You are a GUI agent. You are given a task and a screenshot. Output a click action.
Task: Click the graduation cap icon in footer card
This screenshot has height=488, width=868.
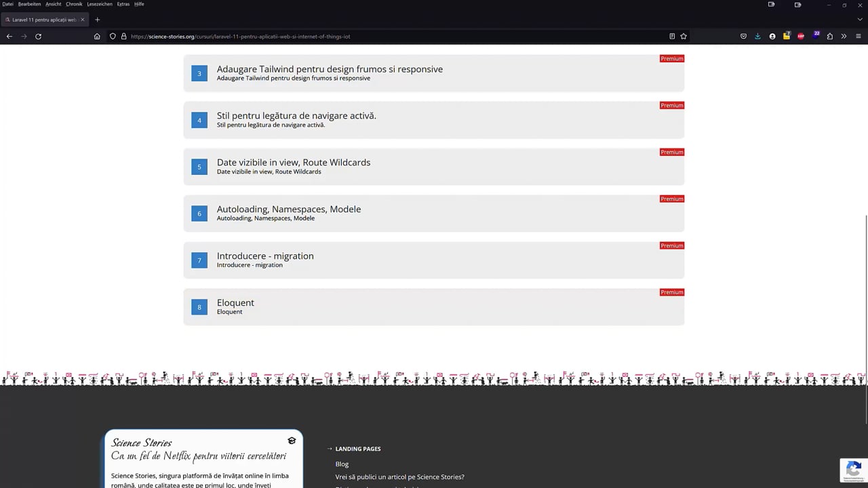point(292,441)
